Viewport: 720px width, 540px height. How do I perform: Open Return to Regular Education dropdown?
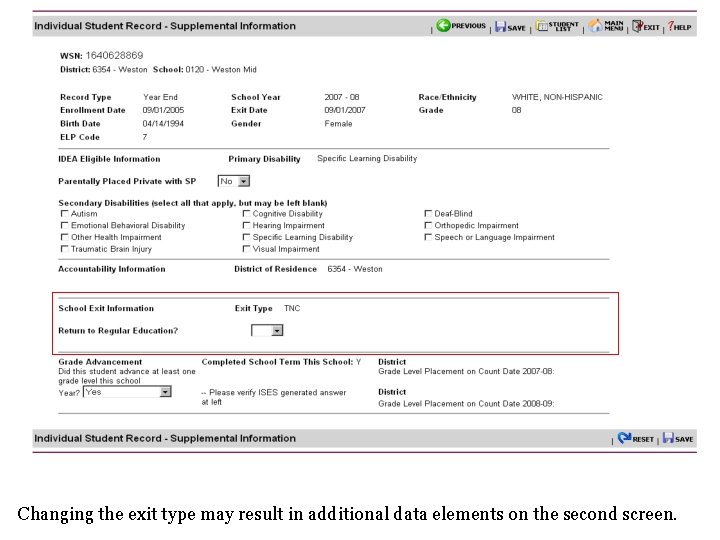click(x=267, y=331)
